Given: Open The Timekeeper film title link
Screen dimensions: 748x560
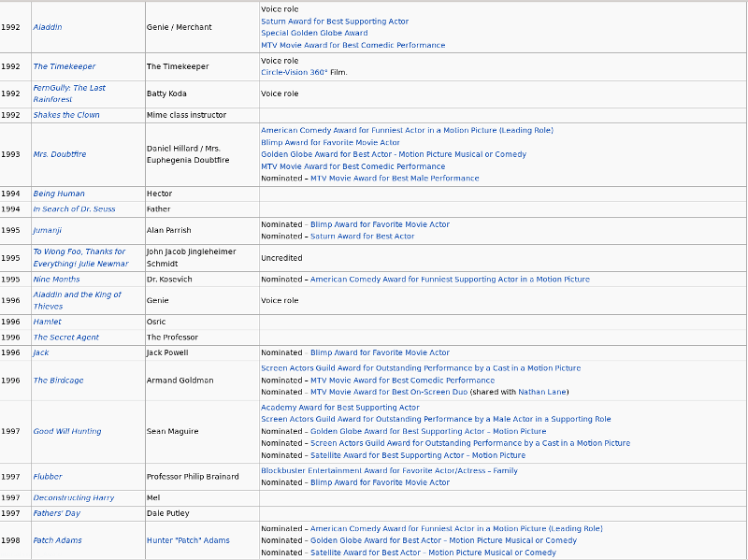Looking at the screenshot, I should coord(64,66).
